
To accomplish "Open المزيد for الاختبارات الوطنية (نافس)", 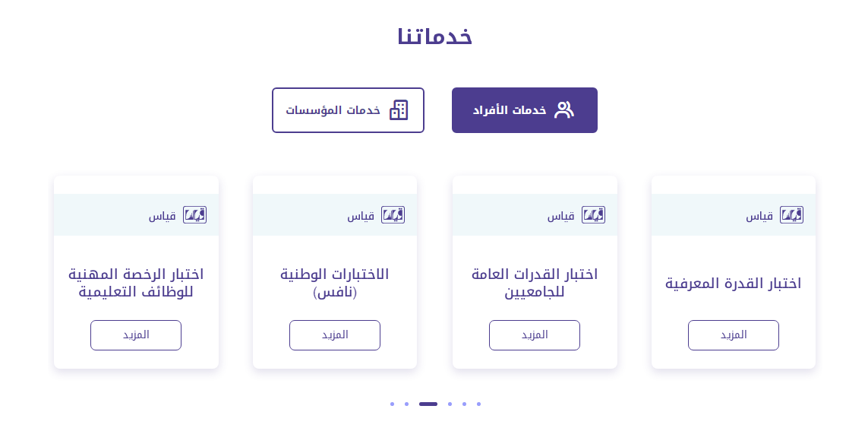I will coord(334,335).
